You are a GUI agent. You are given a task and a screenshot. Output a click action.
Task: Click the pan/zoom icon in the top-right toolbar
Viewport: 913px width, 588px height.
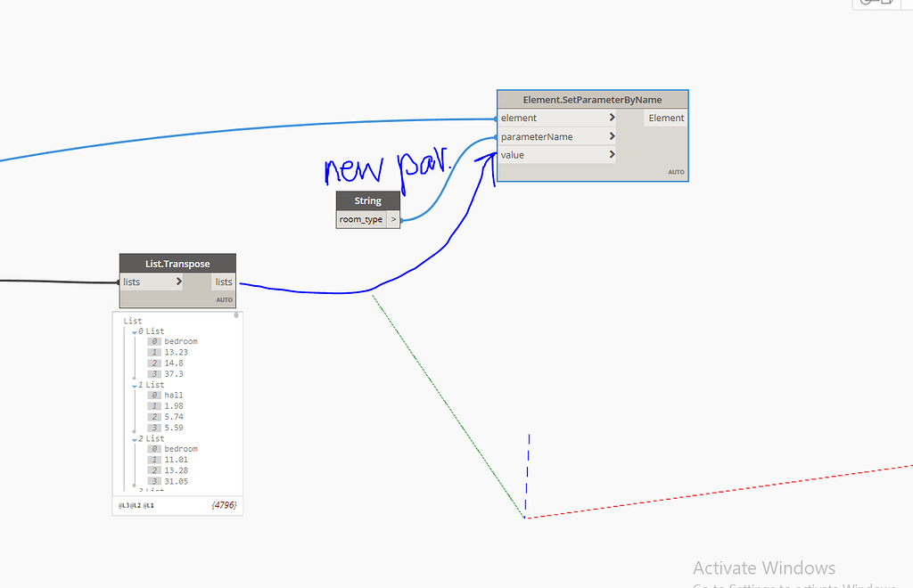click(866, 3)
